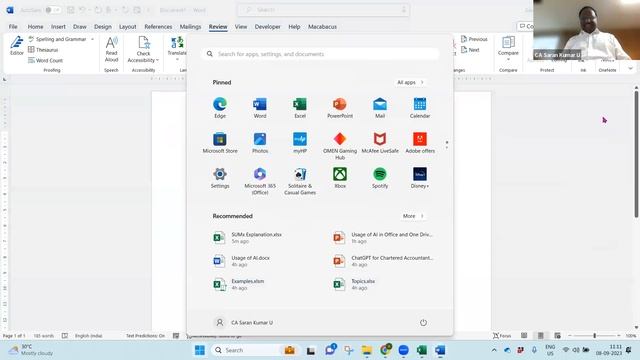The height and width of the screenshot is (360, 640).
Task: Open ChatGPT for Chartered Accountant presentation
Action: click(x=384, y=261)
